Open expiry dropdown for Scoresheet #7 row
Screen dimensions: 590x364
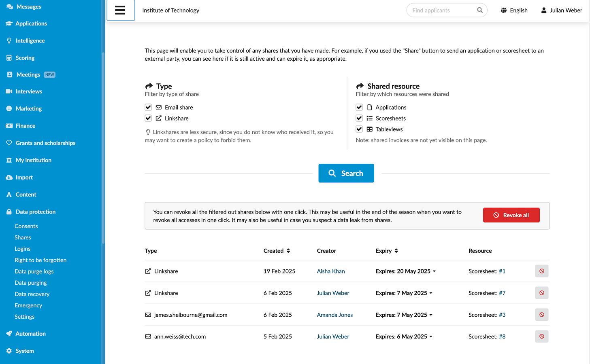[x=404, y=293]
